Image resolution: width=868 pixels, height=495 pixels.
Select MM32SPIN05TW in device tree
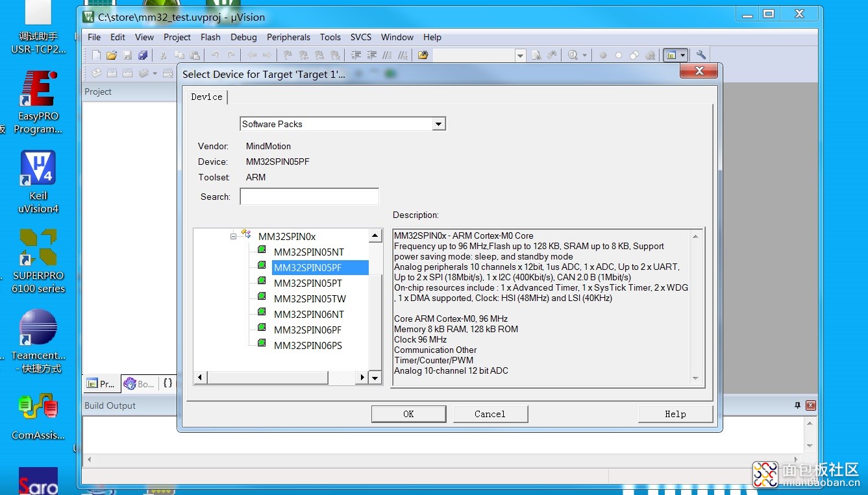click(x=310, y=298)
